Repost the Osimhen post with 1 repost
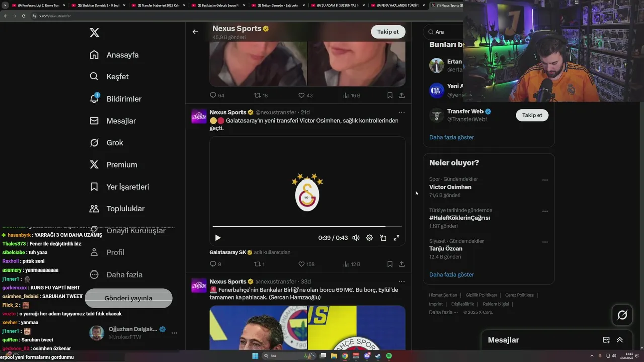Image resolution: width=644 pixels, height=362 pixels. tap(259, 264)
